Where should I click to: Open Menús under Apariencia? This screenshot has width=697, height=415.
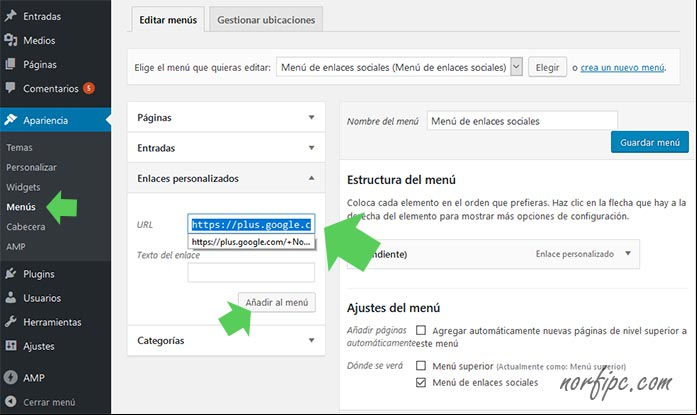[x=21, y=207]
